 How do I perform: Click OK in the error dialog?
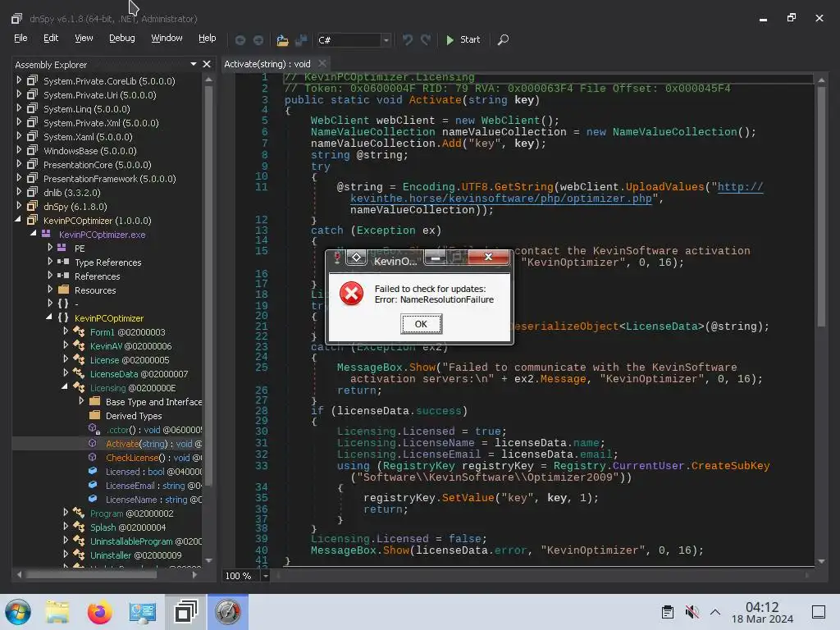click(421, 323)
